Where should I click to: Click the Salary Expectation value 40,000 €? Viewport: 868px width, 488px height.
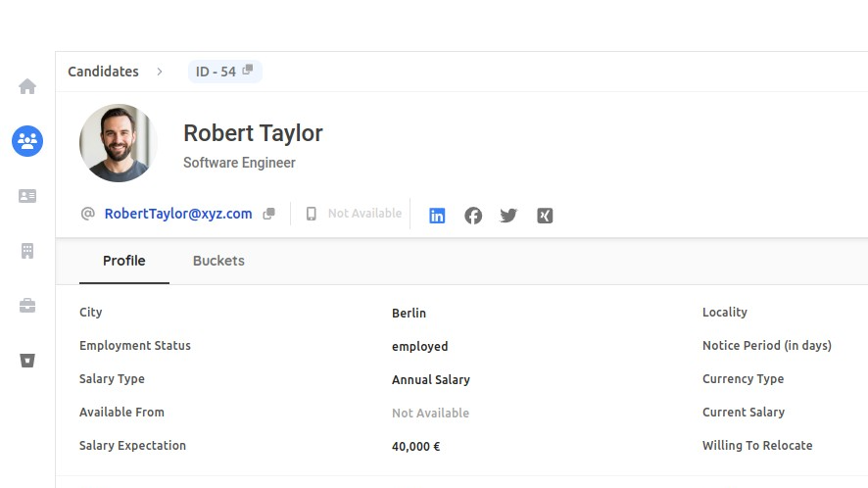tap(415, 447)
